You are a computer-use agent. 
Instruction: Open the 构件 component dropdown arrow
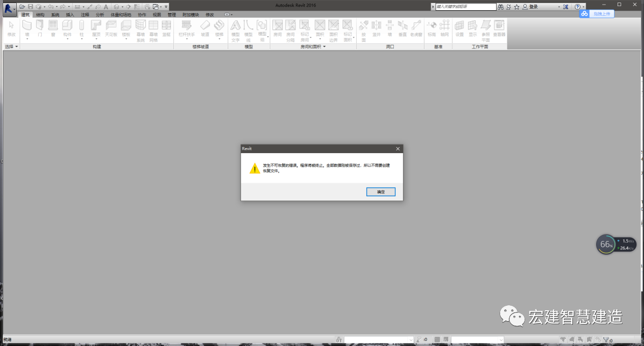pyautogui.click(x=68, y=39)
